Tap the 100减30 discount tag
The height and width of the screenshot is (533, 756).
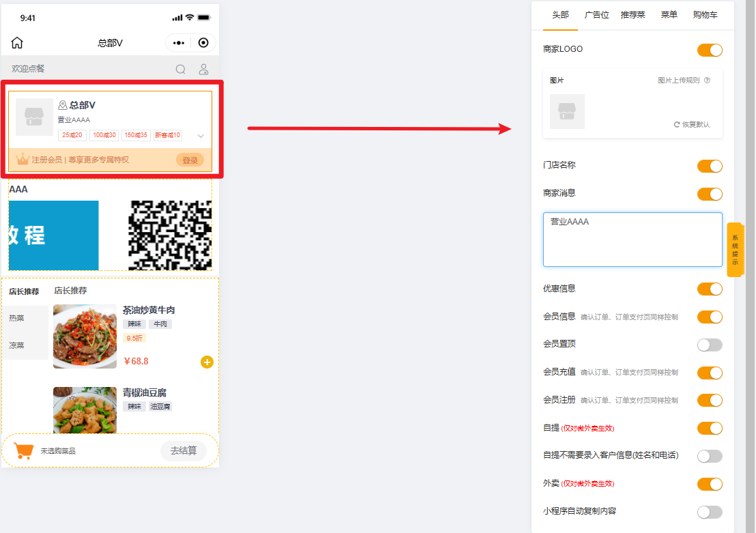coord(104,135)
